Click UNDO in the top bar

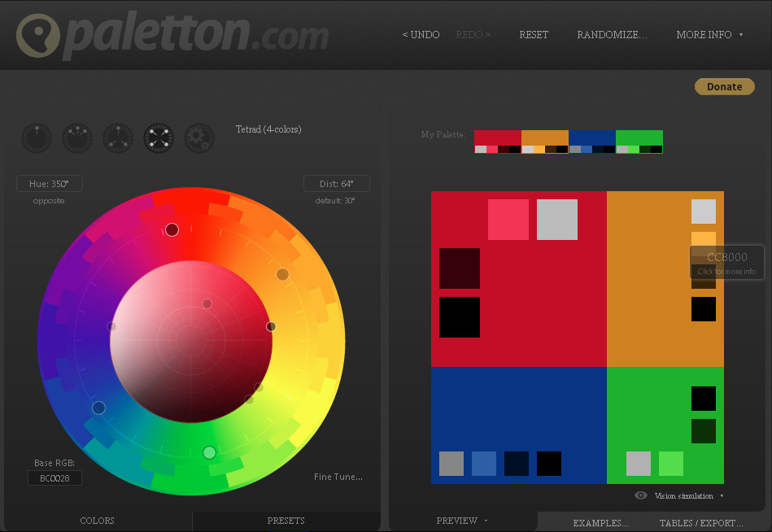tap(421, 34)
